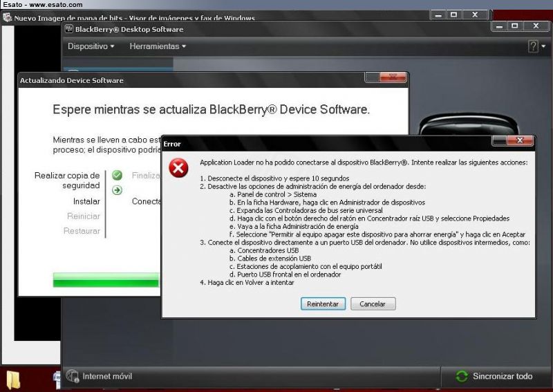Viewport: 553px width, 392px height.
Task: Maximize the Visor de imágenes window
Action: 454,15
